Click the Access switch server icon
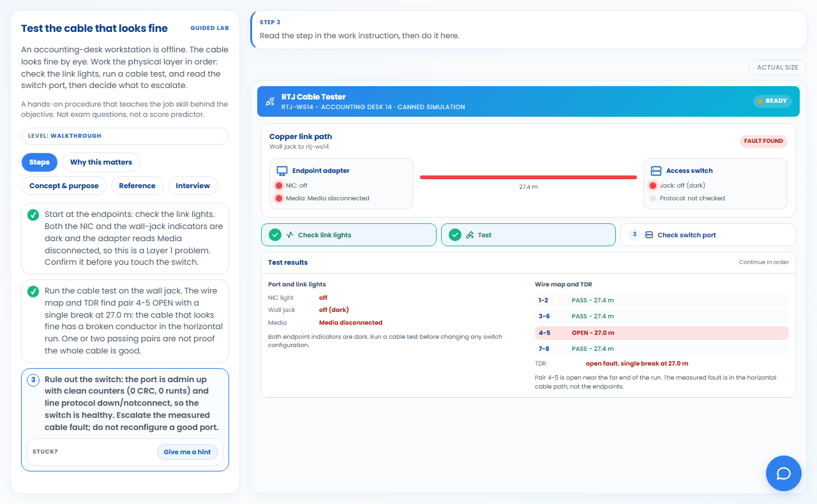Screen dimensions: 817x504 [x=656, y=171]
